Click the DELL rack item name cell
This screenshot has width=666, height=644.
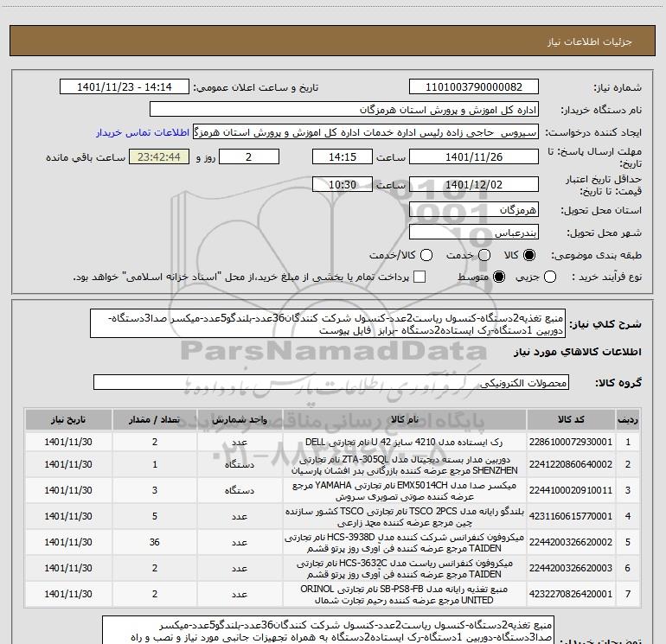(405, 442)
